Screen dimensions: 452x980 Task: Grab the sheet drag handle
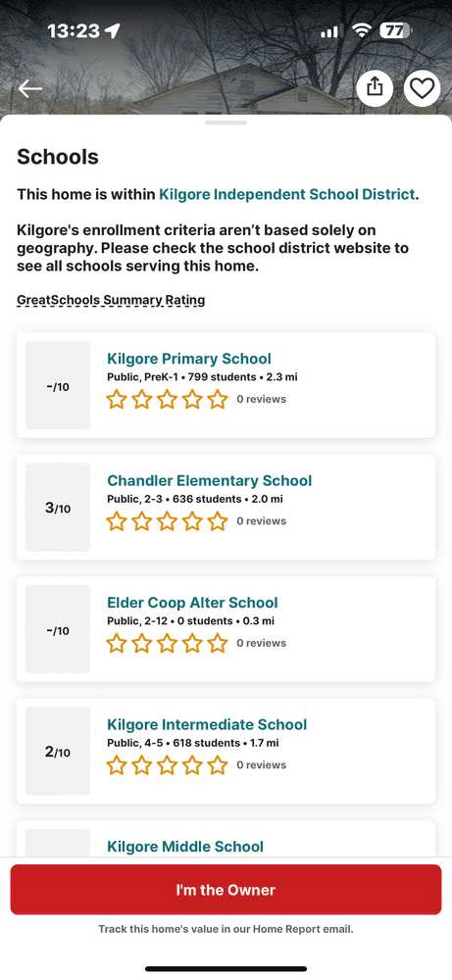point(226,122)
